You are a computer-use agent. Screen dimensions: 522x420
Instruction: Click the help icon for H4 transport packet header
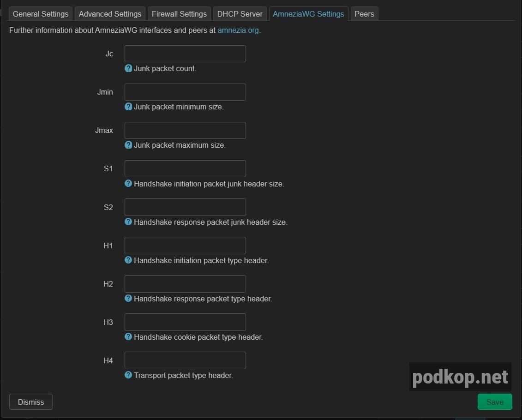128,375
